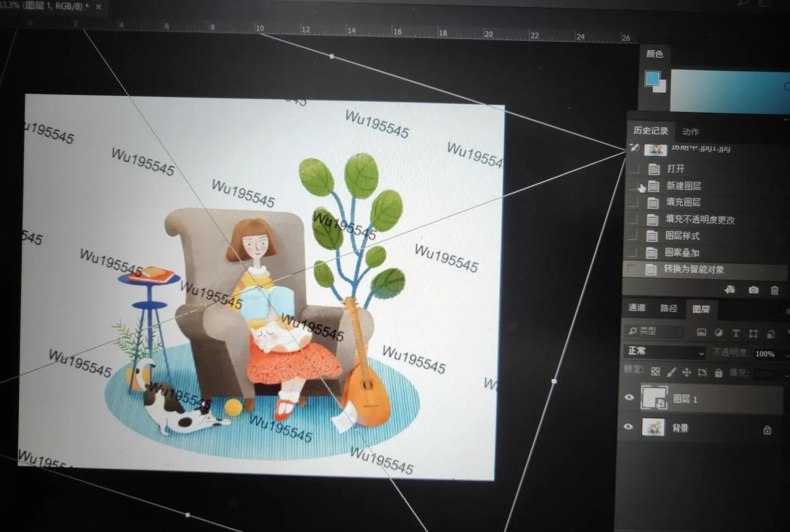Switch to the 通道 tab
790x532 pixels.
[x=637, y=307]
